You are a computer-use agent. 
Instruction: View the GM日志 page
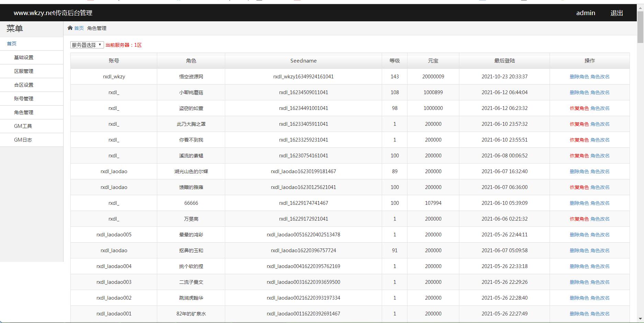click(x=23, y=140)
